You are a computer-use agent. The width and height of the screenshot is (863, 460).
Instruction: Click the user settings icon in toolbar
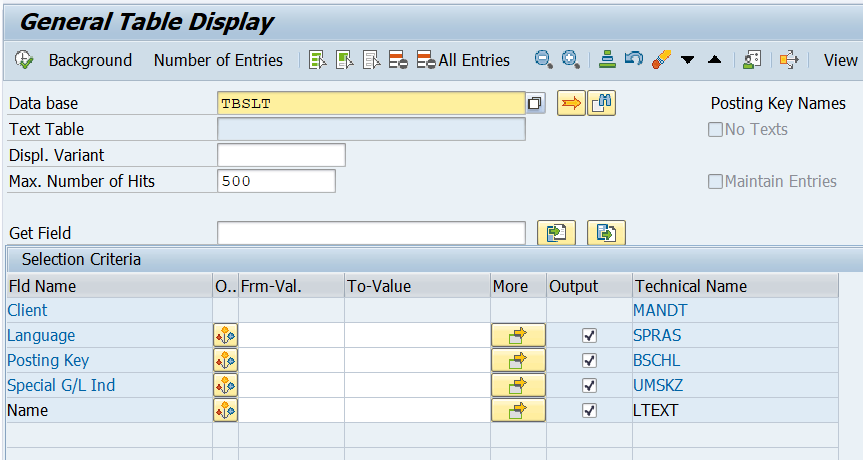point(752,59)
